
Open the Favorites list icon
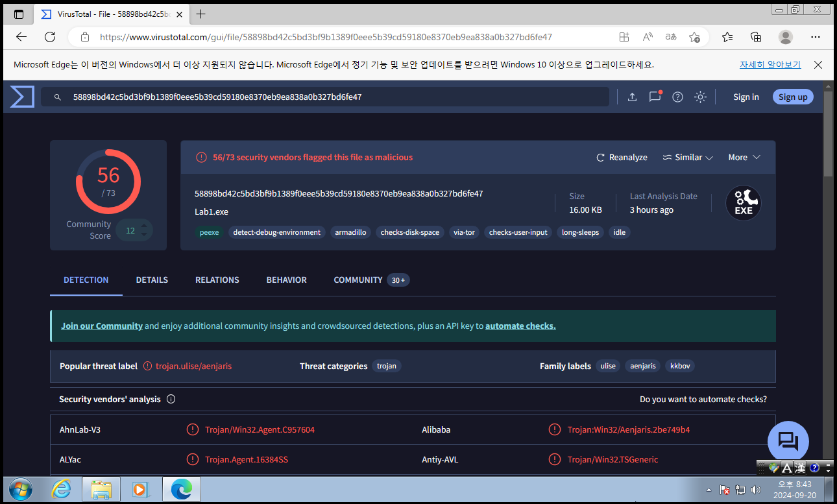click(x=727, y=37)
